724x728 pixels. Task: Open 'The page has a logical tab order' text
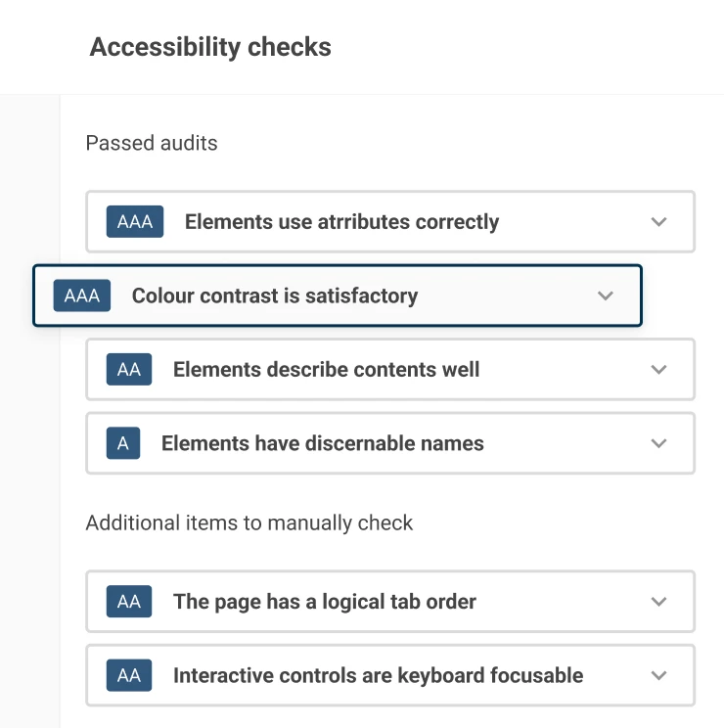pyautogui.click(x=324, y=602)
